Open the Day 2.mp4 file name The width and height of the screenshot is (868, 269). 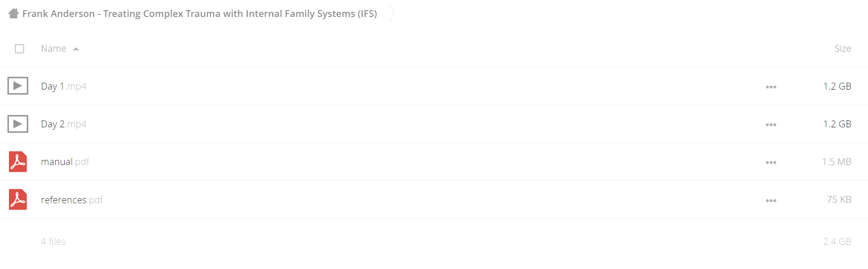(x=64, y=124)
